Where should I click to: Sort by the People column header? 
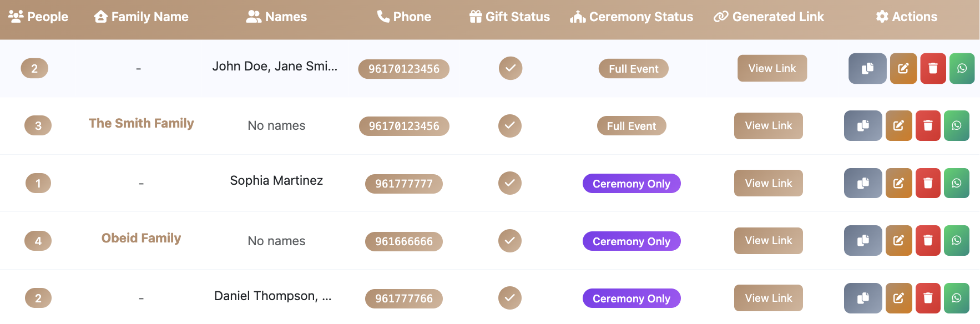pyautogui.click(x=38, y=17)
